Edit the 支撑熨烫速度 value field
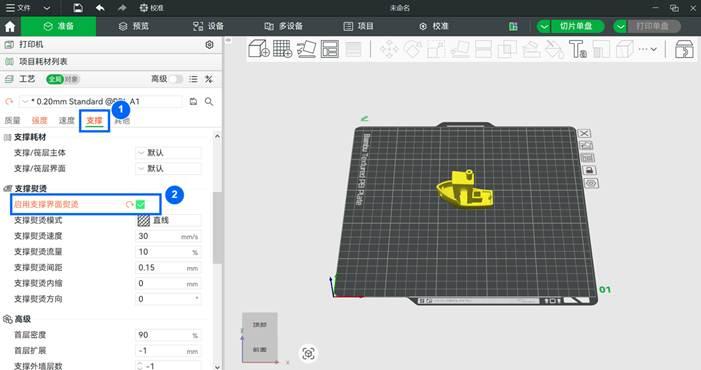701x370 pixels. pyautogui.click(x=168, y=236)
